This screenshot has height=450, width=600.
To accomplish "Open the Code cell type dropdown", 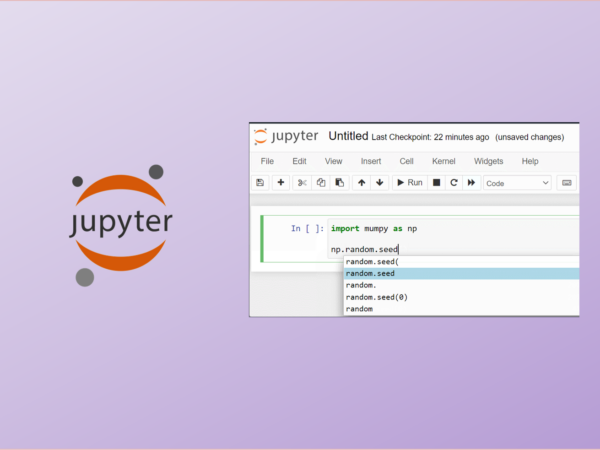I will click(x=517, y=183).
